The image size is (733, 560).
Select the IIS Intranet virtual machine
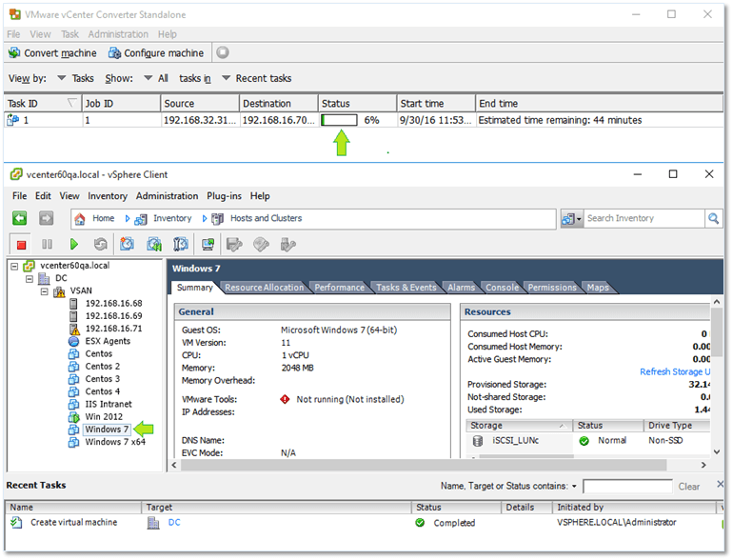[x=108, y=405]
